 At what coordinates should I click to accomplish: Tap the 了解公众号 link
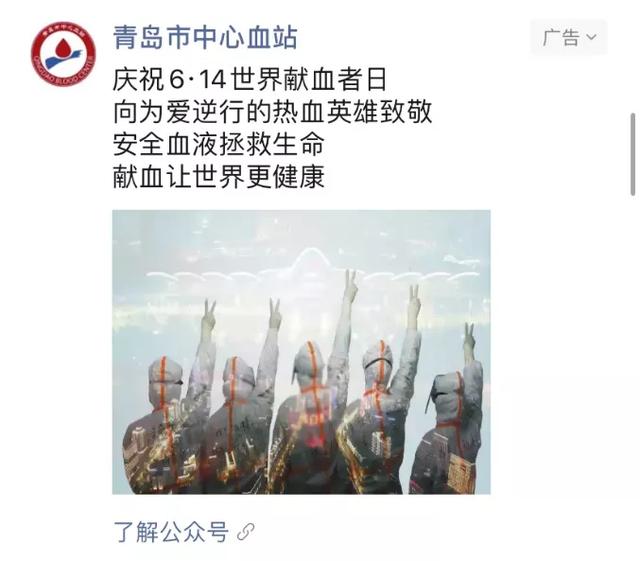coord(171,532)
